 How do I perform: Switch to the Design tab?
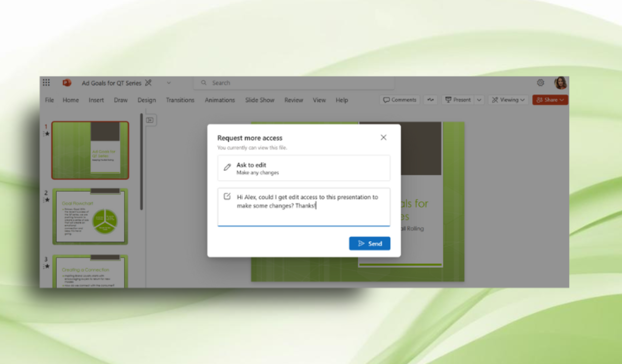tap(147, 100)
